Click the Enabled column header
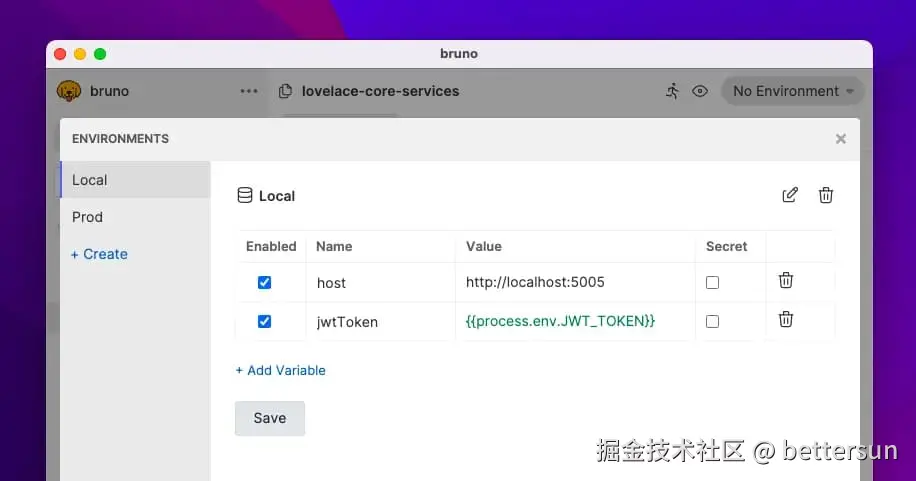The image size is (916, 481). click(x=271, y=247)
